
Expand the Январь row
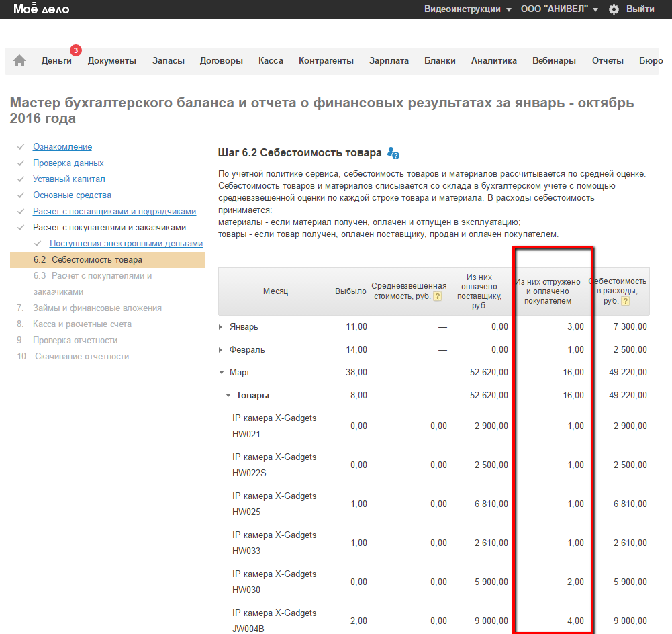[x=222, y=327]
